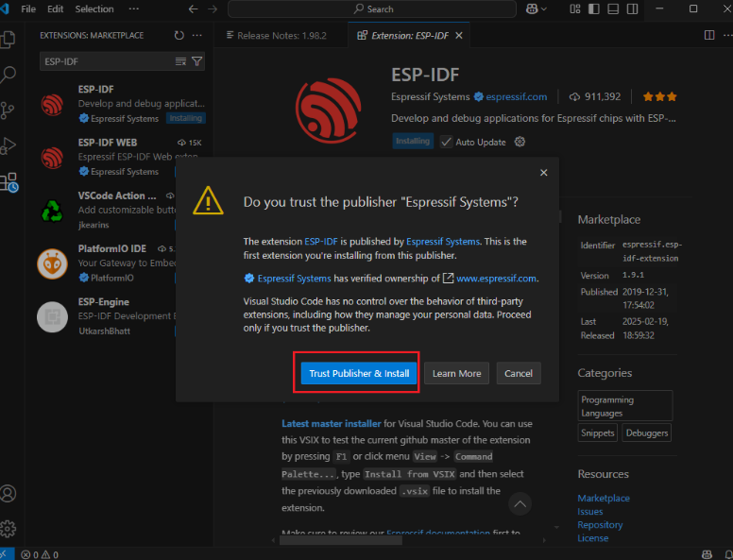Open extensions view more actions menu
The image size is (733, 560).
(197, 36)
